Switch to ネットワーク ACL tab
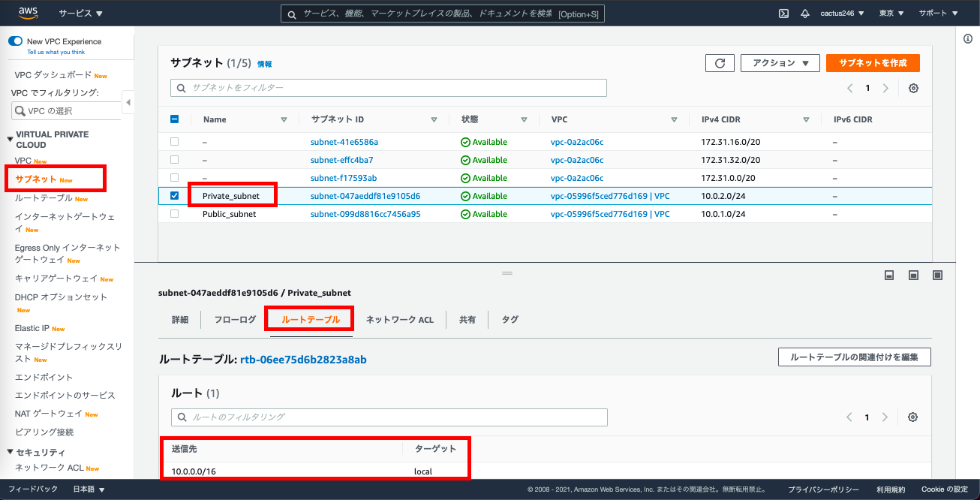 coord(400,320)
